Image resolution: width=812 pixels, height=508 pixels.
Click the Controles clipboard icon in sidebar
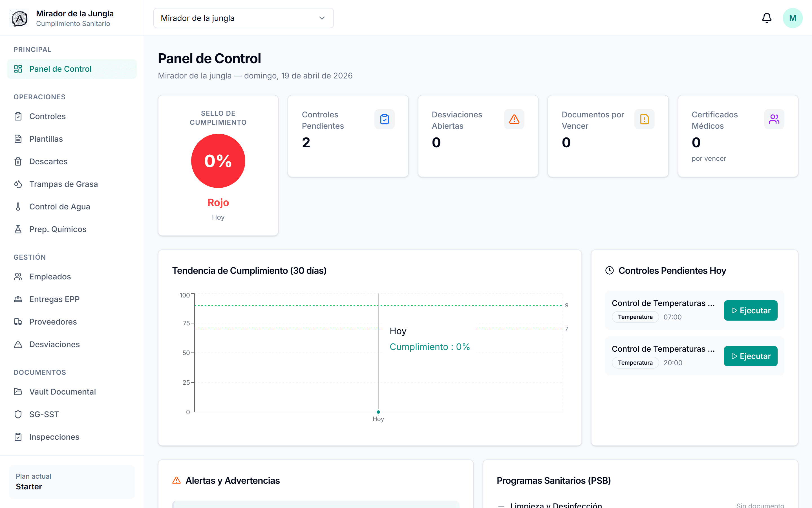[x=18, y=116]
